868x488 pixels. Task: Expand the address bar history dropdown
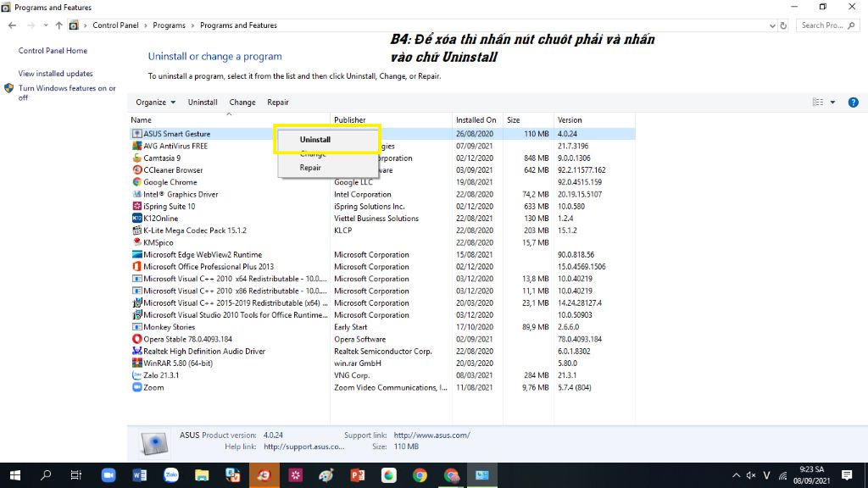click(x=772, y=25)
